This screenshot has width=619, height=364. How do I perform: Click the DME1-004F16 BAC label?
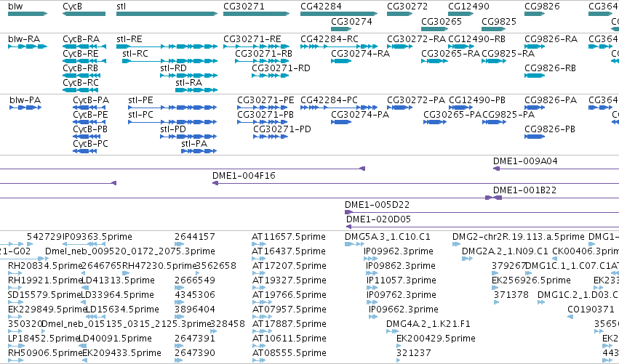click(244, 176)
